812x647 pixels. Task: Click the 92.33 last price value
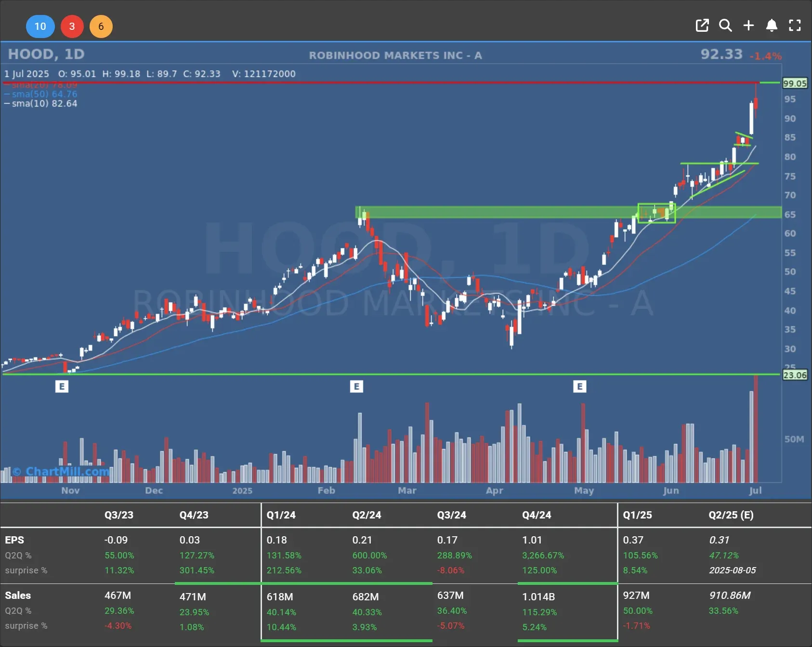[721, 54]
